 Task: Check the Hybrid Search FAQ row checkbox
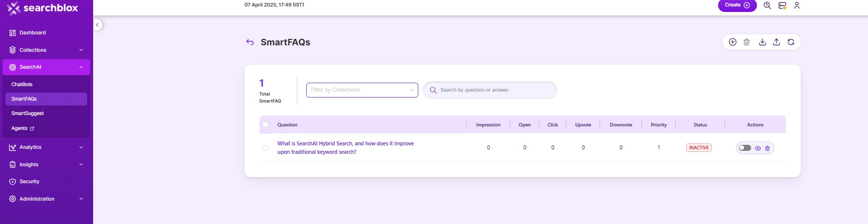pos(265,148)
